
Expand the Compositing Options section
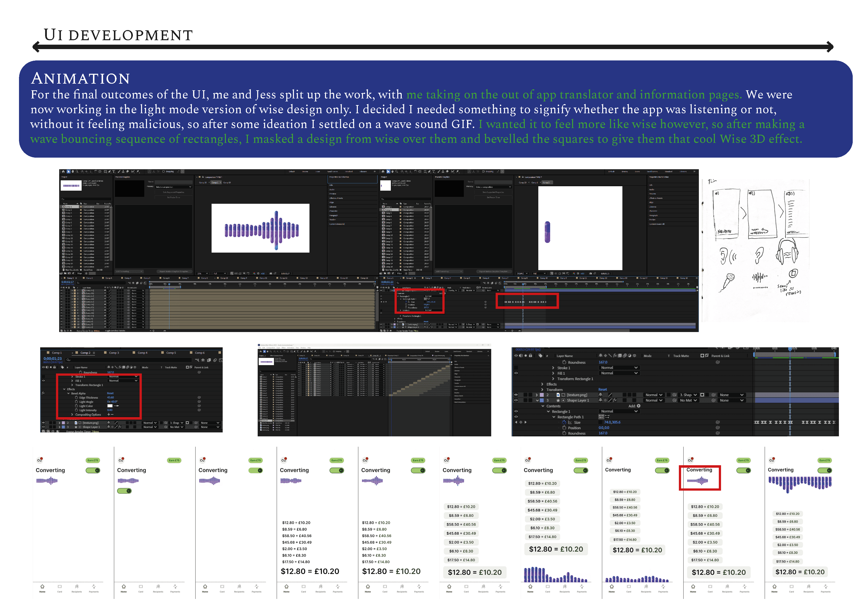click(72, 415)
